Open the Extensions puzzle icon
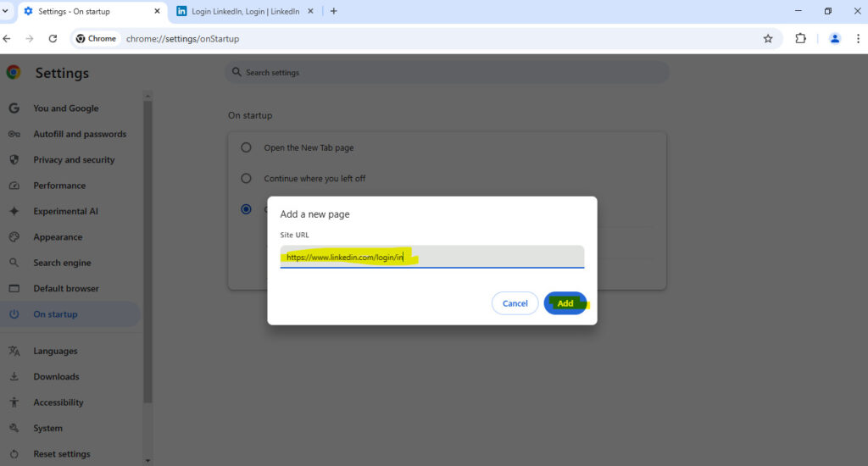The width and height of the screenshot is (868, 466). coord(800,38)
